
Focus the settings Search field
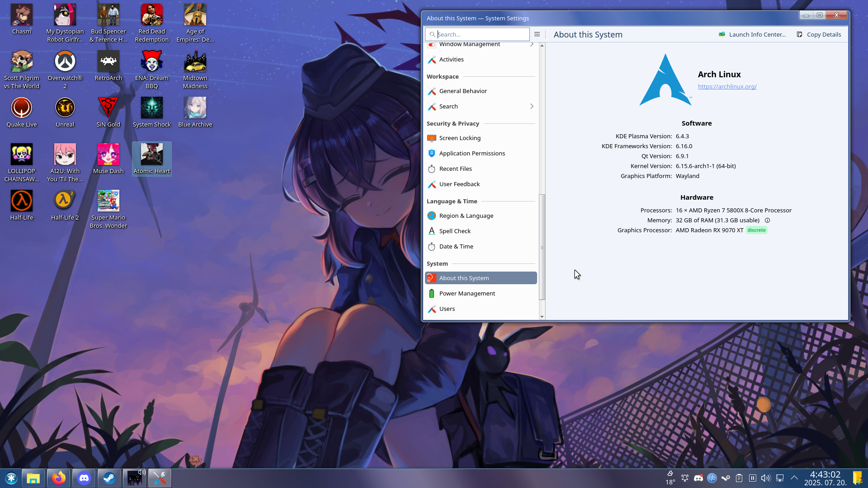pos(477,34)
